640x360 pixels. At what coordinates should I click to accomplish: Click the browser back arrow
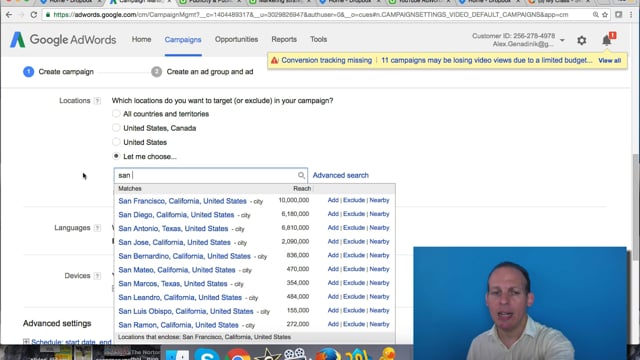(9, 15)
